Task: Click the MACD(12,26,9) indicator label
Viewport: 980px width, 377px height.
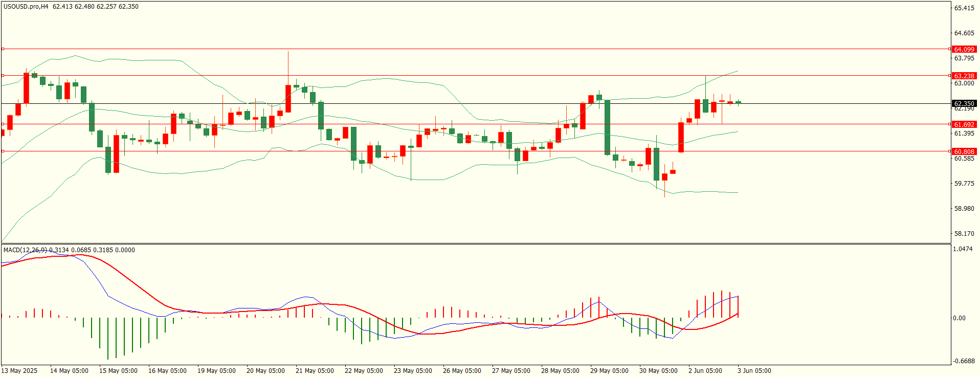Action: point(25,250)
